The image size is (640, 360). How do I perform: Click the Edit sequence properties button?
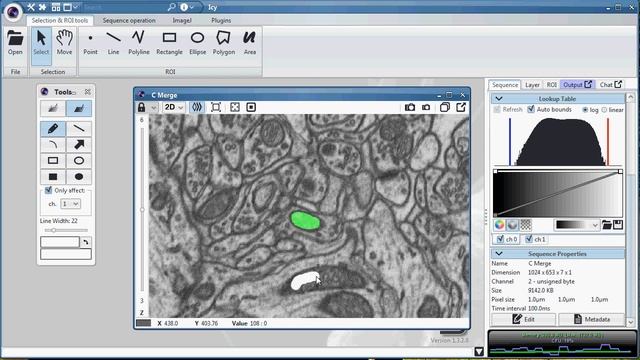[x=523, y=319]
